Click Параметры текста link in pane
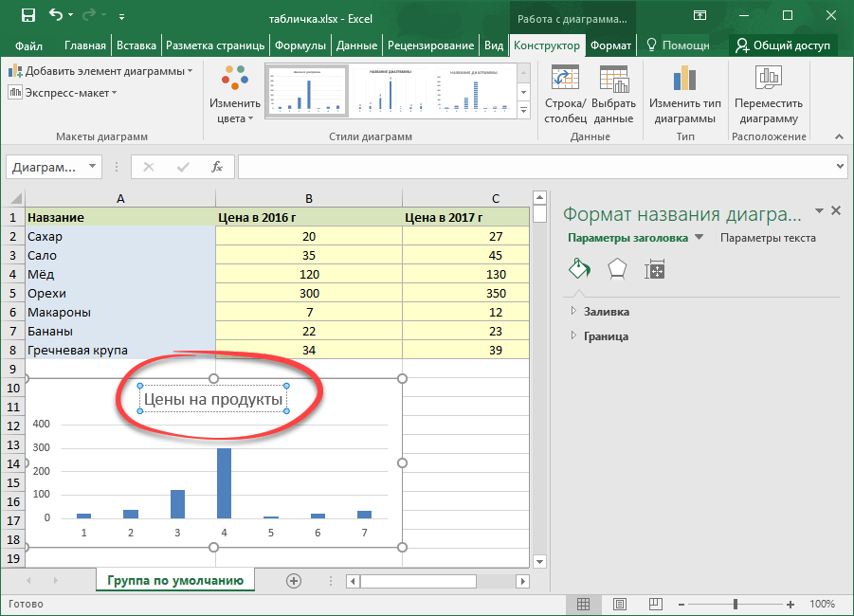Screen dimensions: 854x616 coord(768,238)
